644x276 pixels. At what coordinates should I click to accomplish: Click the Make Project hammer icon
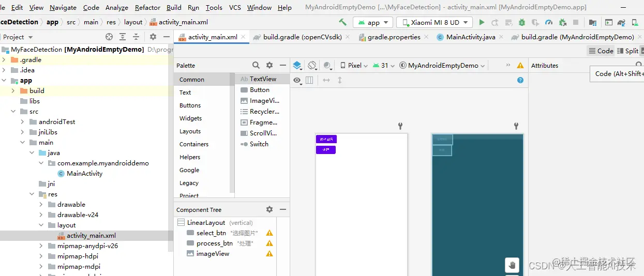pyautogui.click(x=342, y=22)
